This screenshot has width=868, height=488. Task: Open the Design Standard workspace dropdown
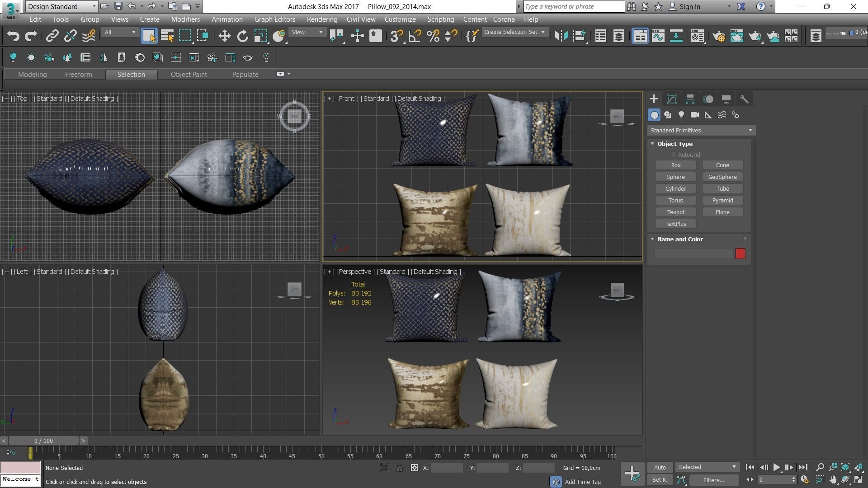pos(61,6)
